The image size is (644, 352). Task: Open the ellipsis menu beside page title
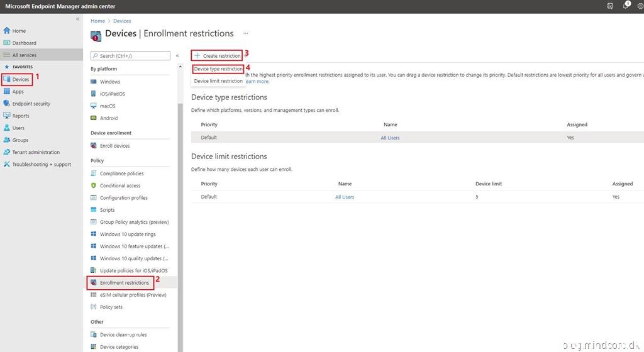(245, 33)
